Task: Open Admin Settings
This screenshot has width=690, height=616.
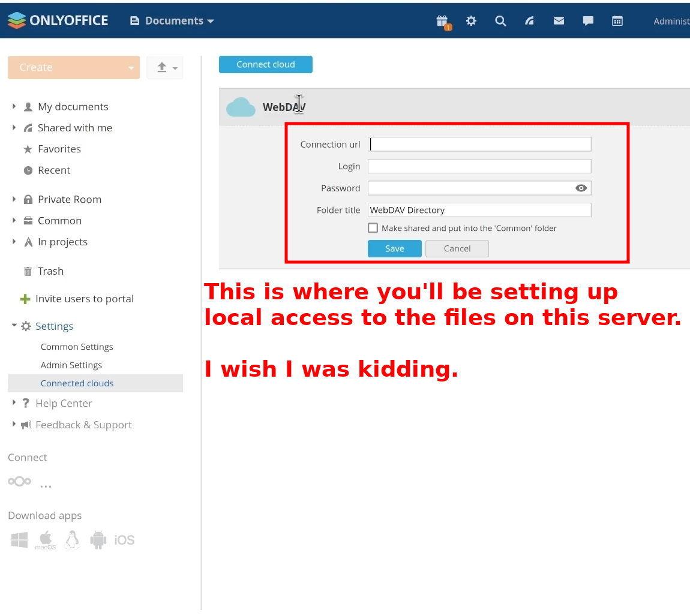Action: point(71,365)
